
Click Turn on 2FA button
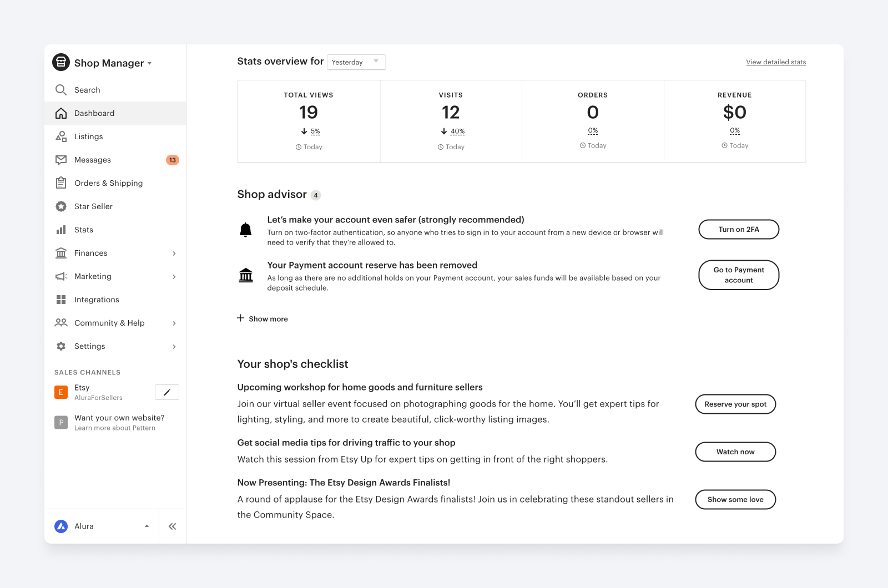tap(738, 229)
